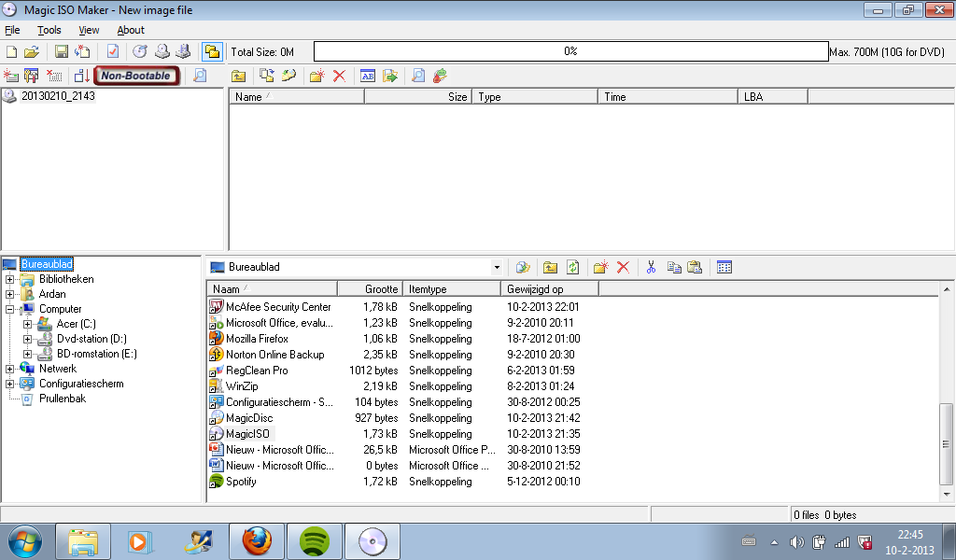Refresh the Bureaublad file list

572,267
